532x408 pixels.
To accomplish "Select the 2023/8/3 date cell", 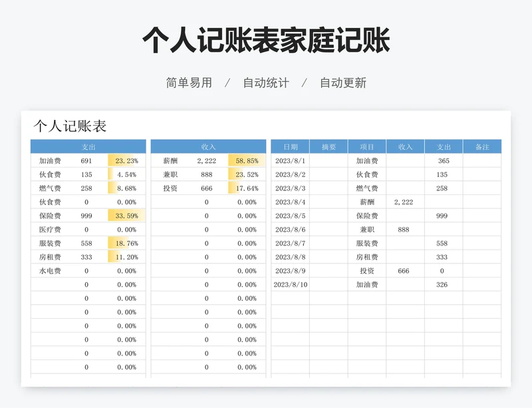I will click(290, 188).
